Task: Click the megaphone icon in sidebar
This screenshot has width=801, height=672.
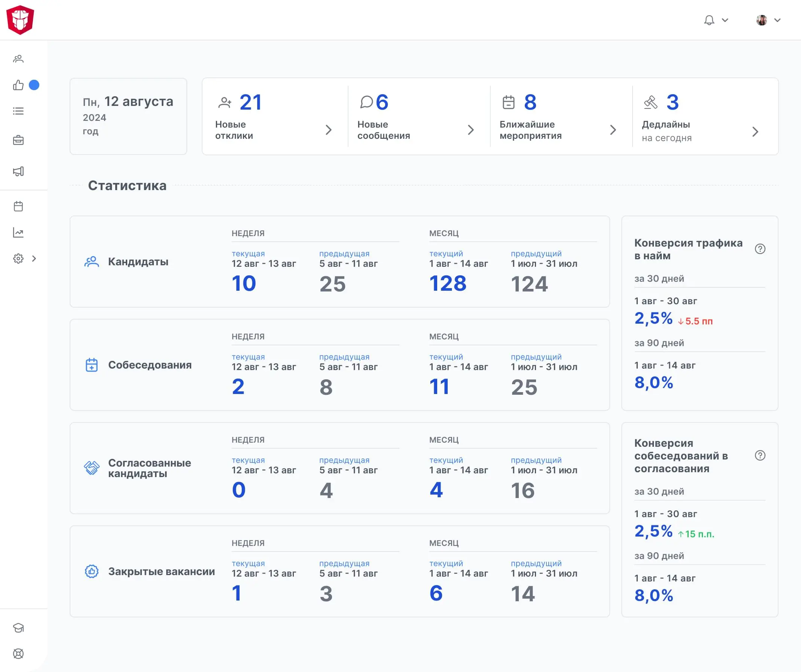Action: [x=18, y=171]
